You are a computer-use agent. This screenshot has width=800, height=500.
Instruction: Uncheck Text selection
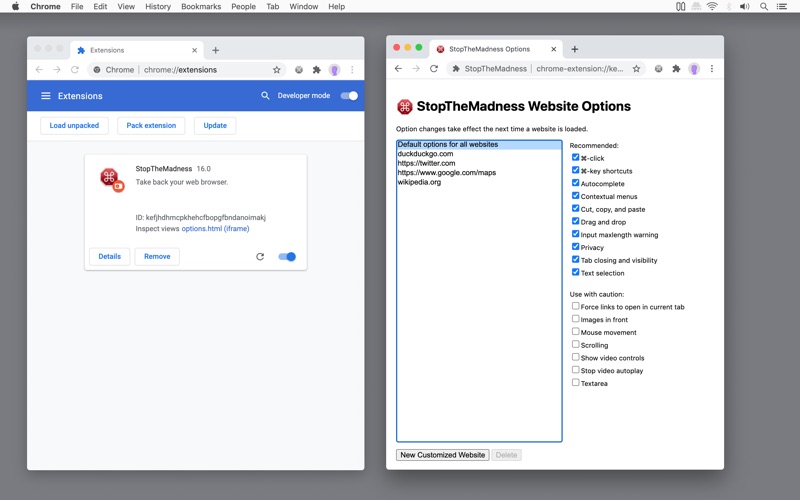point(576,272)
